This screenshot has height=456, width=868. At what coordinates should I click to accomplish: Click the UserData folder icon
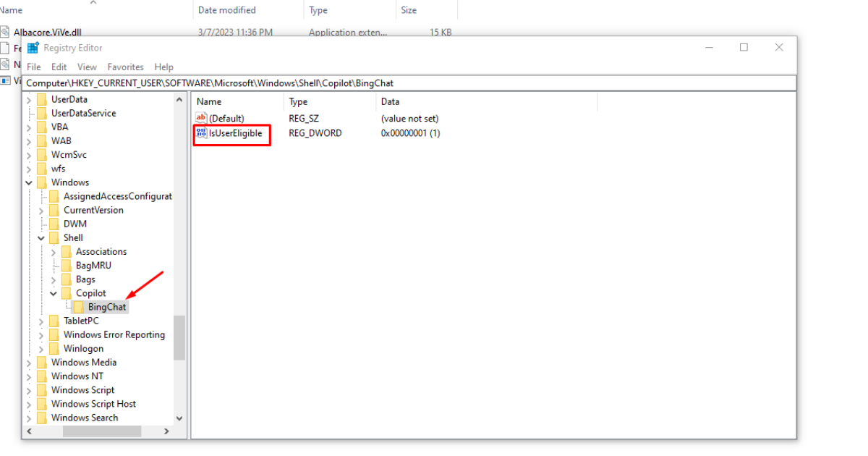coord(42,99)
